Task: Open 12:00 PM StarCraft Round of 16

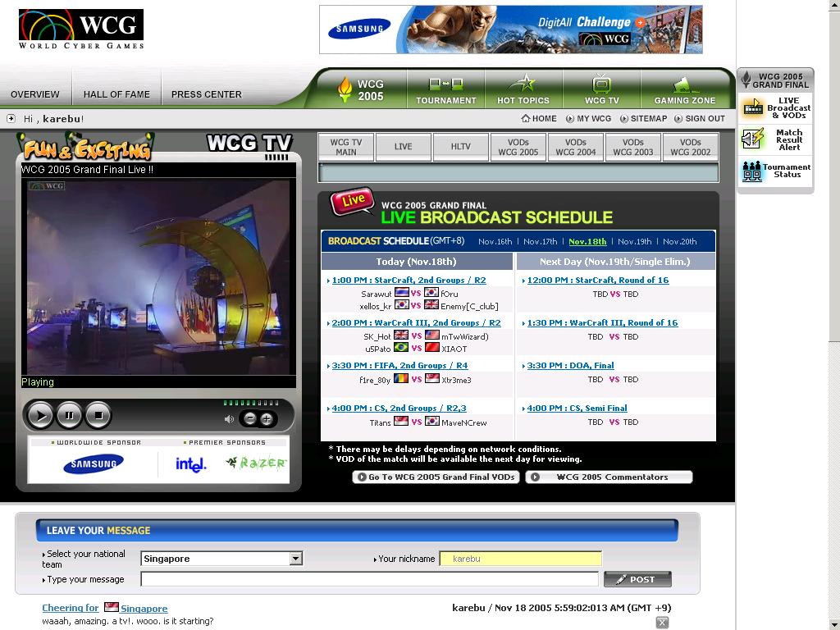Action: [x=598, y=281]
